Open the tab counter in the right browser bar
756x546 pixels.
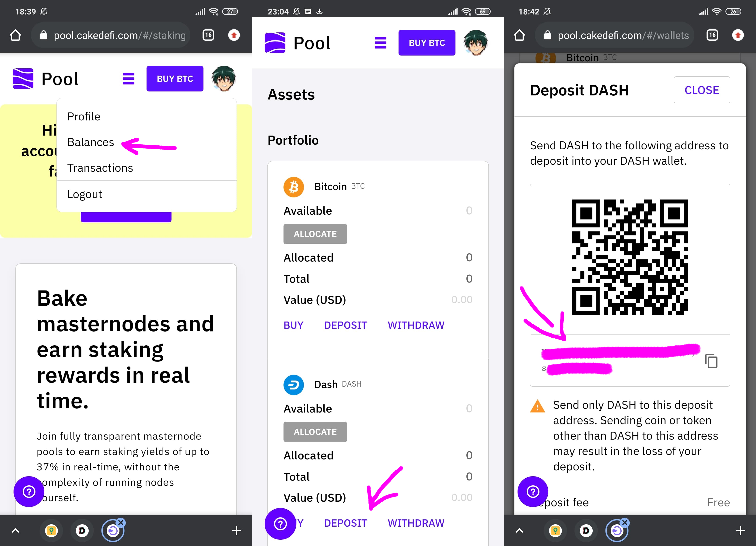click(712, 35)
